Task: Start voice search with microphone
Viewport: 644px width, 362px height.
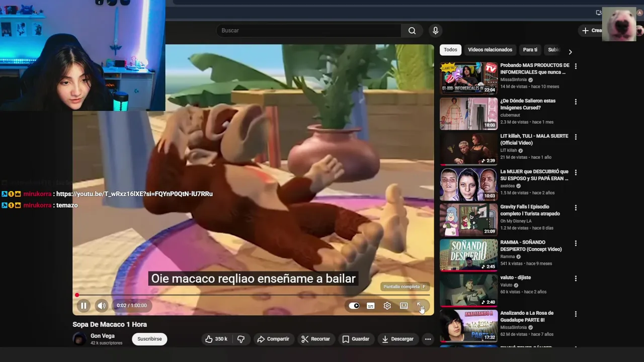Action: coord(436,31)
